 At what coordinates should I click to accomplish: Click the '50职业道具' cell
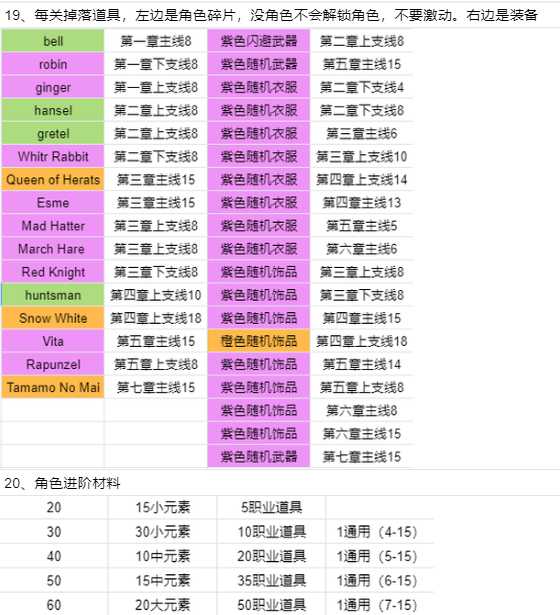271,604
